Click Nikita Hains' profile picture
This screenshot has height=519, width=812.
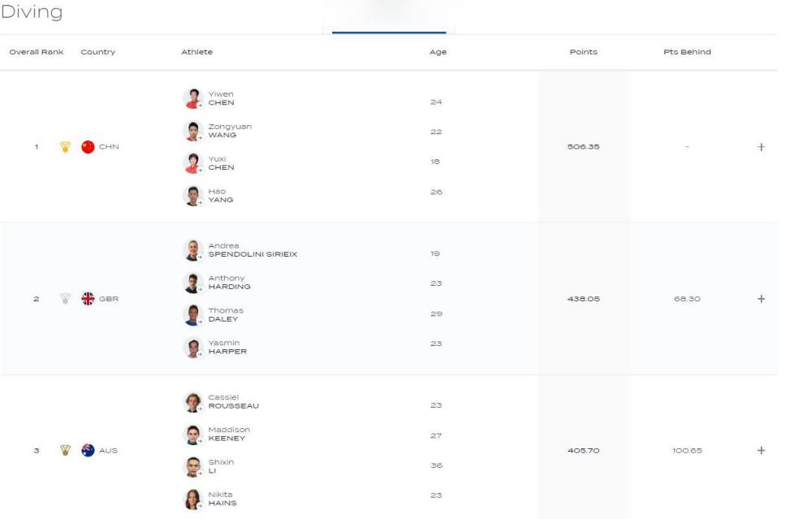pos(193,498)
